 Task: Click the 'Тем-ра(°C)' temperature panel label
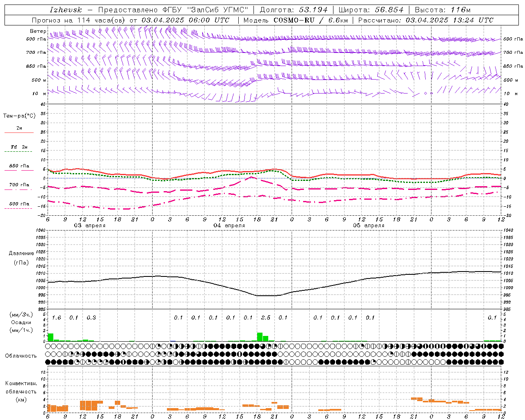(19, 116)
